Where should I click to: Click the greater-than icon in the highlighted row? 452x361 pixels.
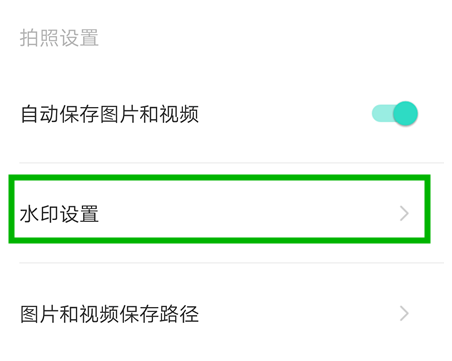click(x=404, y=213)
